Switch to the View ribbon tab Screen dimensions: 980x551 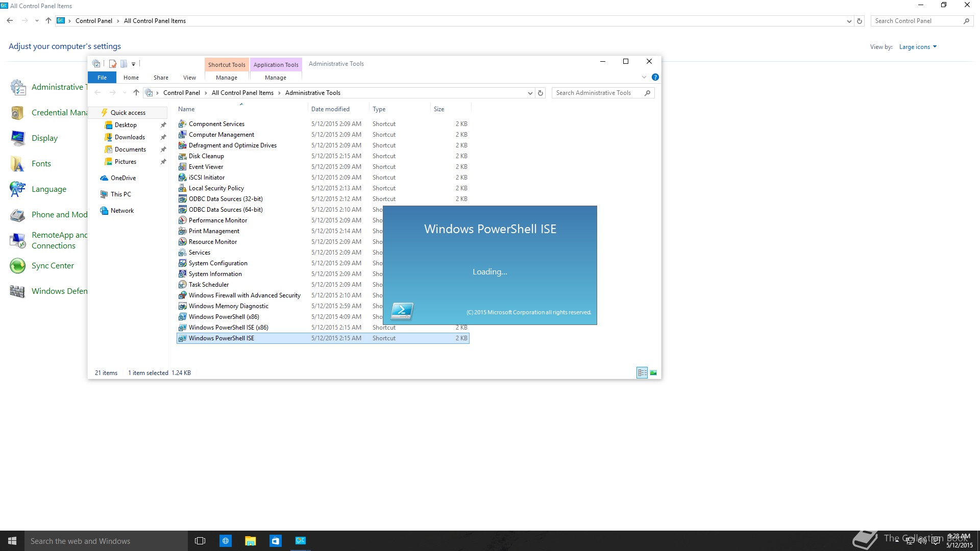pos(189,78)
